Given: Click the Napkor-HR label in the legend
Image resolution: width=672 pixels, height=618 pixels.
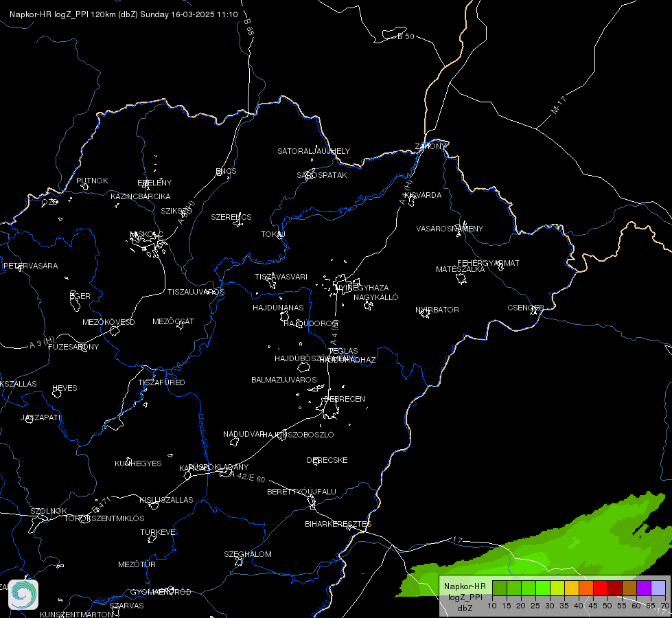Looking at the screenshot, I should (x=465, y=586).
